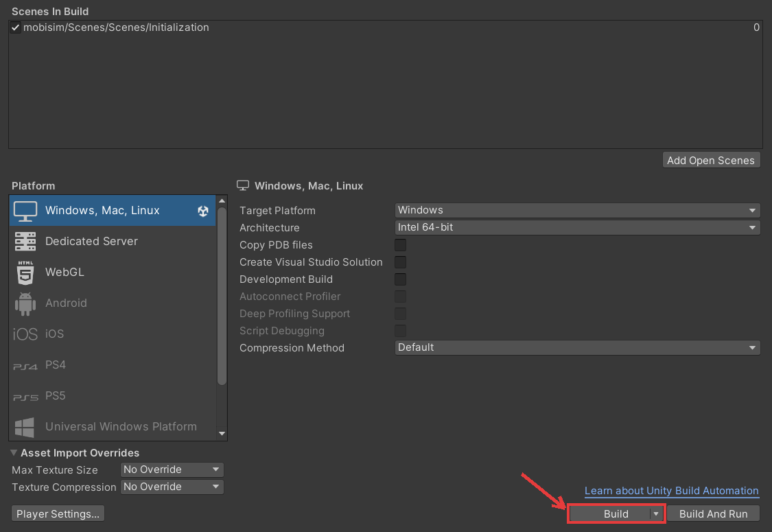Screen dimensions: 772x532
Task: Select the mobisim/Scenes/Scenes/Initialization scene row
Action: pyautogui.click(x=386, y=27)
